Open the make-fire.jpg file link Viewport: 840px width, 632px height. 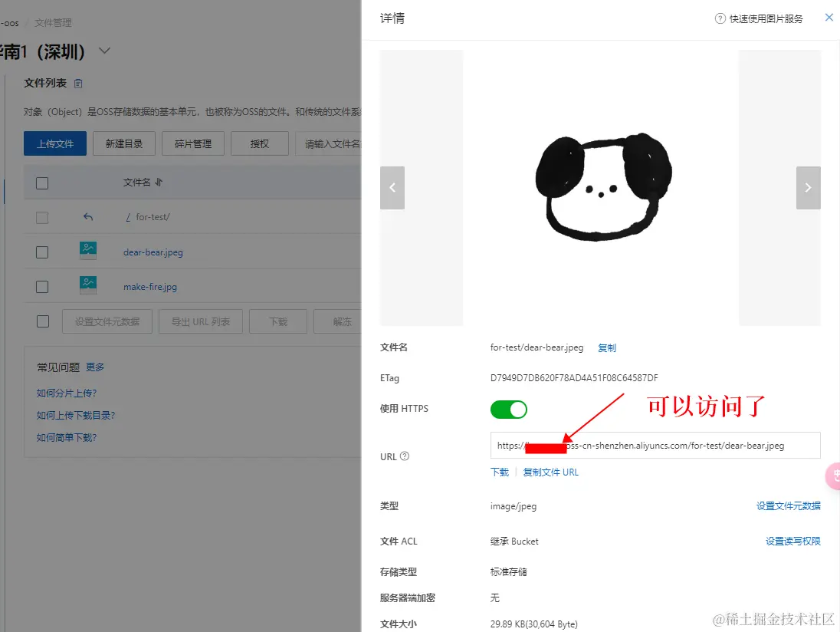click(150, 287)
